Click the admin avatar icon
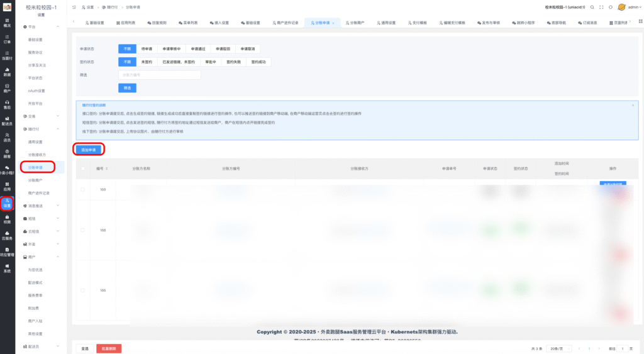This screenshot has width=644, height=354. pyautogui.click(x=622, y=8)
